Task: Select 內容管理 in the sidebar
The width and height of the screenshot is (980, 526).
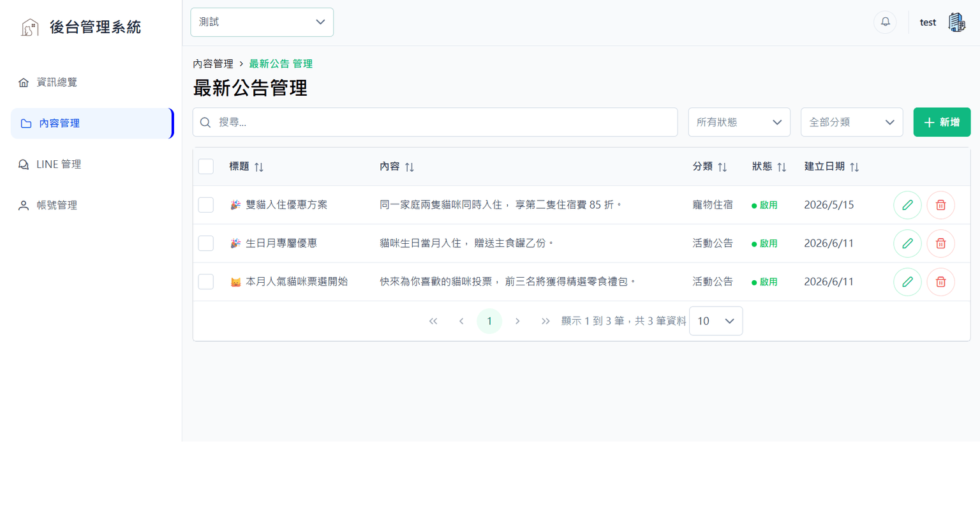Action: coord(92,123)
